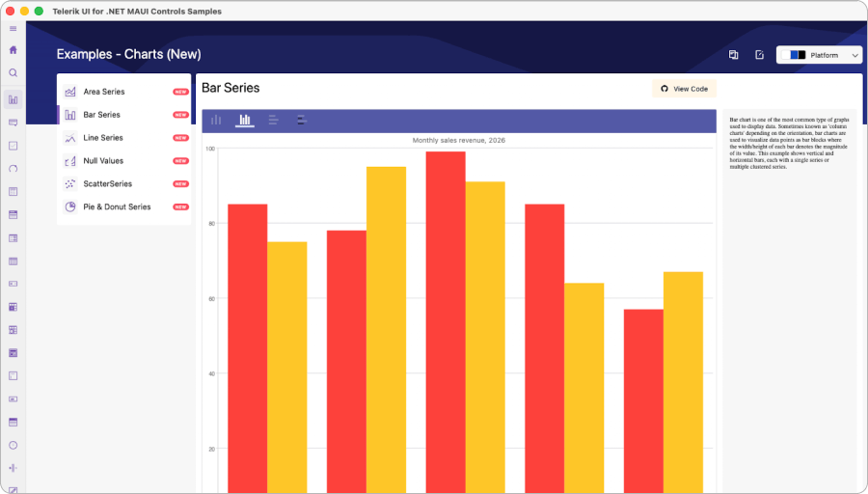Click the Platform dropdown chevron arrow
The width and height of the screenshot is (868, 494).
click(854, 55)
